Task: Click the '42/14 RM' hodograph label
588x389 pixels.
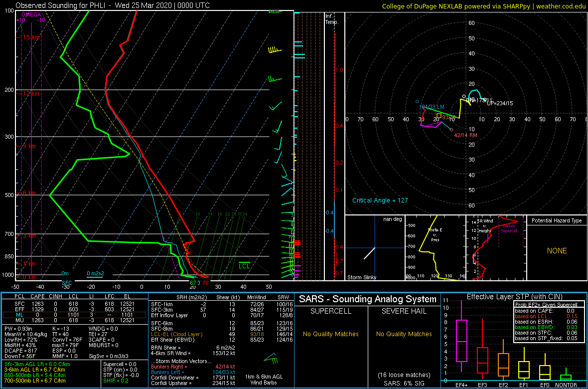Action: coord(465,135)
